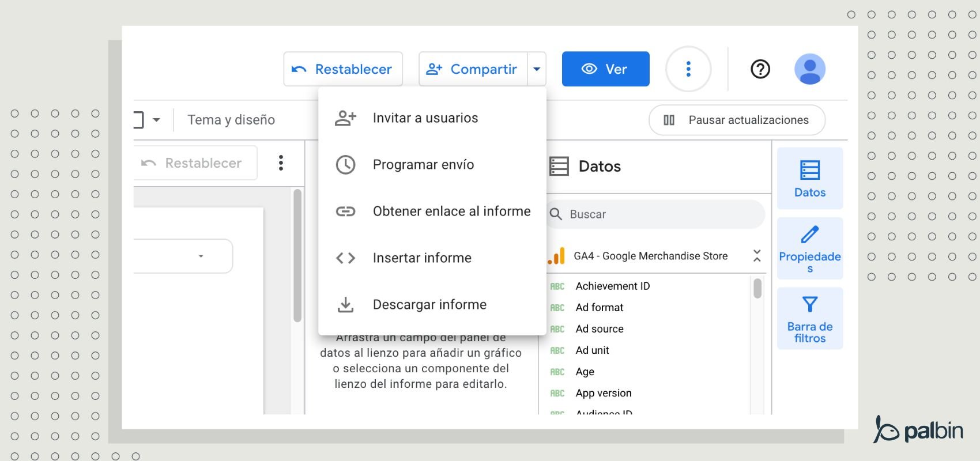Image resolution: width=980 pixels, height=461 pixels.
Task: Click the fields list scrollbar
Action: tap(757, 288)
